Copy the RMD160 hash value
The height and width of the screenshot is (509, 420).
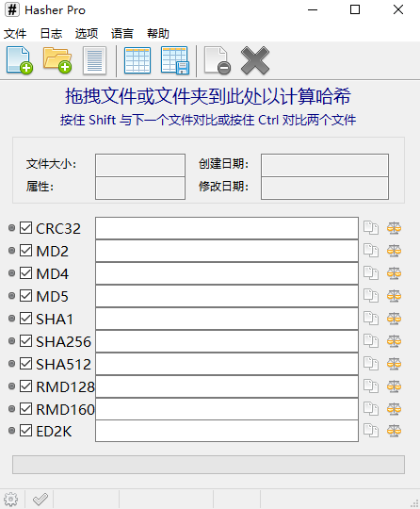tap(371, 409)
